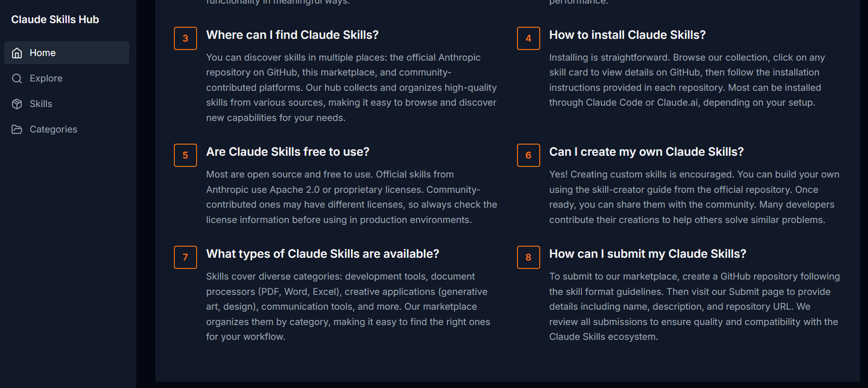The width and height of the screenshot is (868, 388).
Task: Click the Home house icon in sidebar
Action: [17, 53]
